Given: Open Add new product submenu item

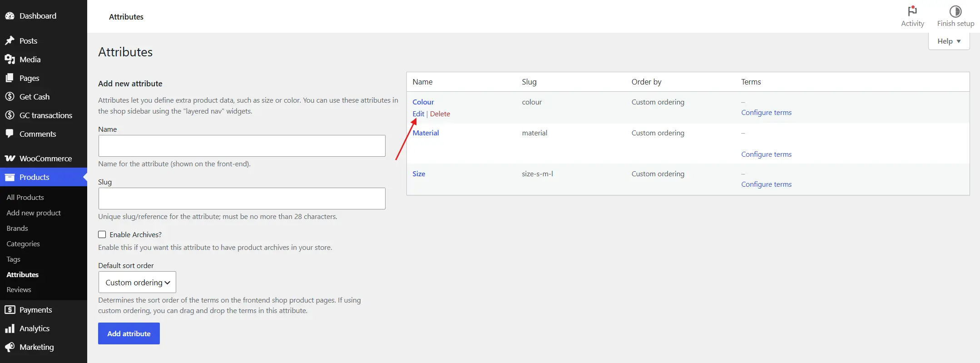Looking at the screenshot, I should click(34, 213).
